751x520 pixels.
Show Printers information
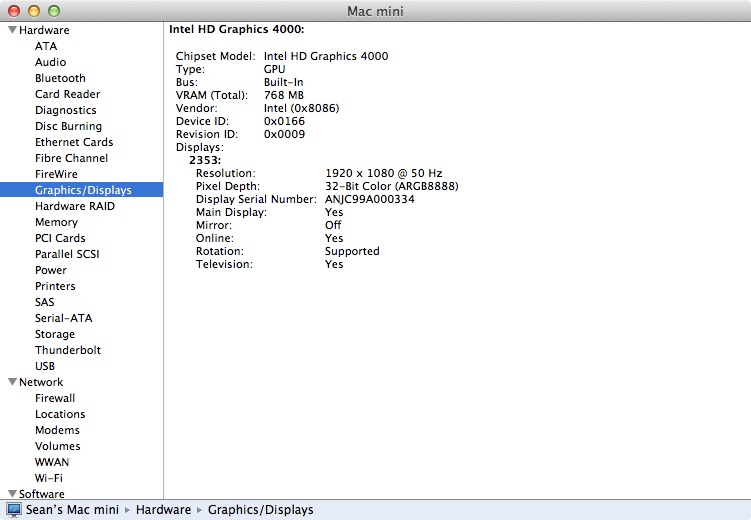point(55,286)
